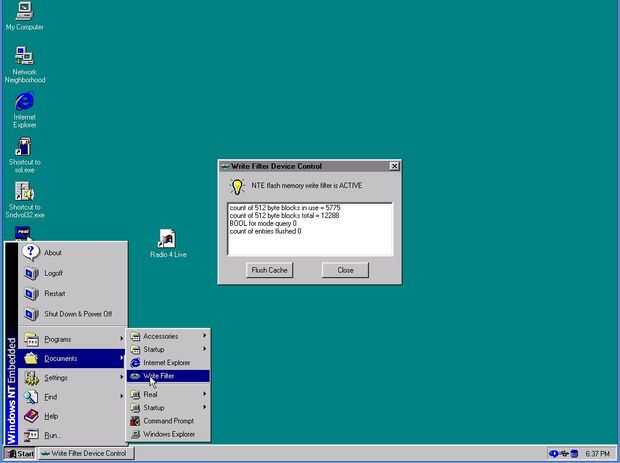Open Windows Explorer from the submenu
The image size is (620, 463).
tap(168, 434)
